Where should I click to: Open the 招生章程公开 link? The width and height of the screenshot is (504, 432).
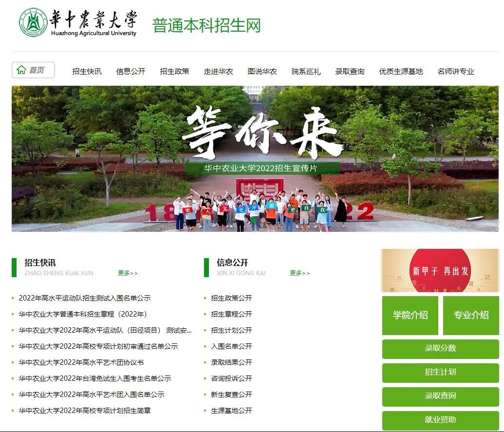click(231, 314)
